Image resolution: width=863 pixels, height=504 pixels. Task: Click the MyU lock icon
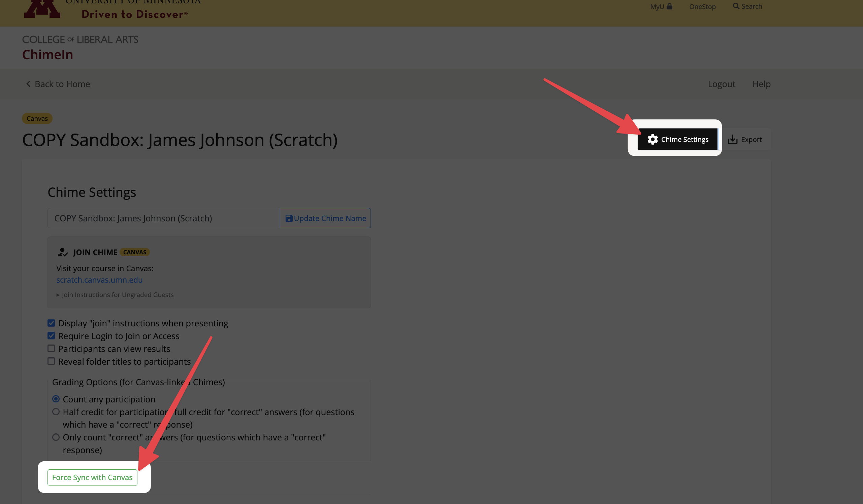[670, 6]
